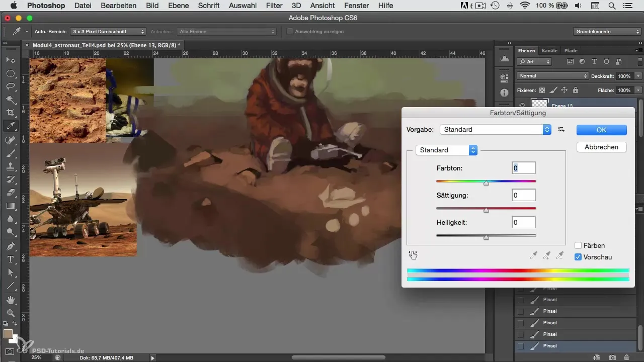
Task: Click the camera snapshot icon
Action: coord(612,357)
